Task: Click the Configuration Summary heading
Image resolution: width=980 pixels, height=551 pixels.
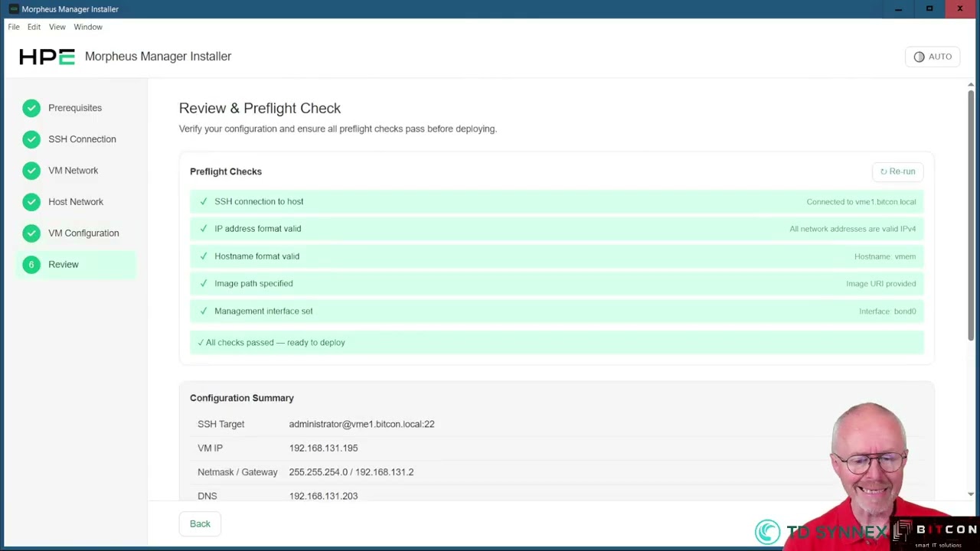Action: [x=242, y=398]
